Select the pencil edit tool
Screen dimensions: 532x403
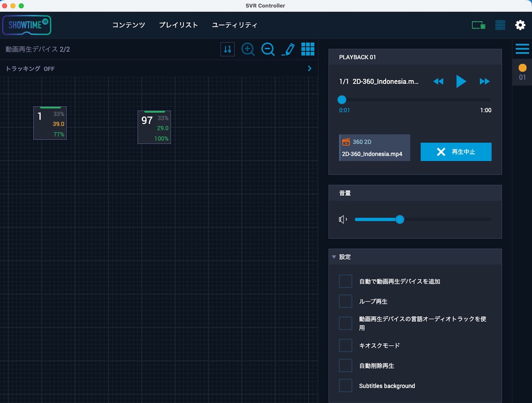tap(288, 49)
